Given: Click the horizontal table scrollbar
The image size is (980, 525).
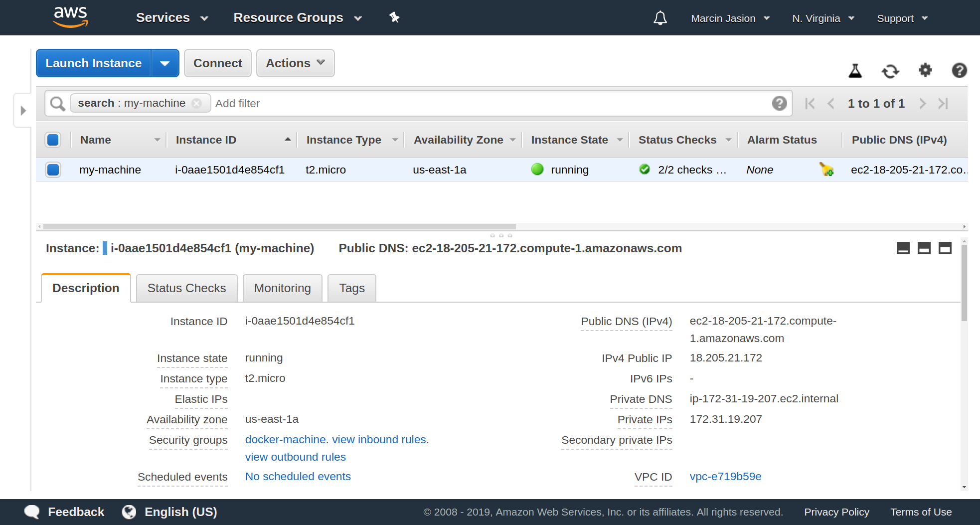Looking at the screenshot, I should (279, 226).
